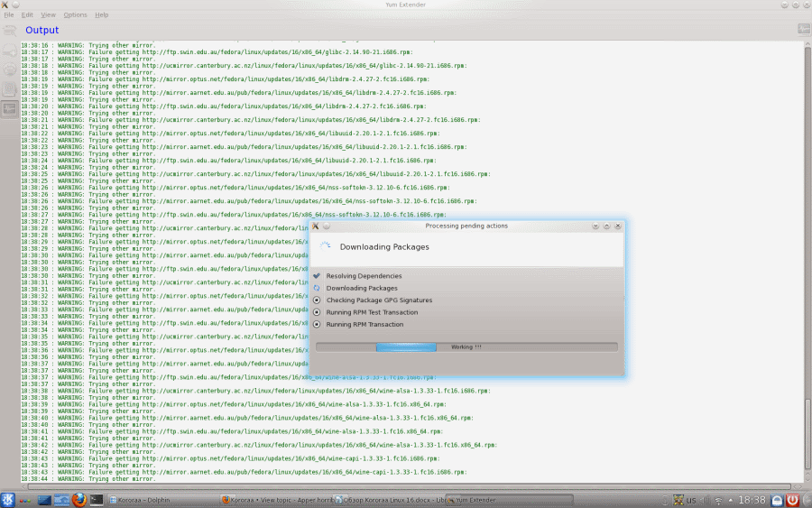812x508 pixels.
Task: Toggle Yum Extender on all desktops button
Action: (15, 5)
